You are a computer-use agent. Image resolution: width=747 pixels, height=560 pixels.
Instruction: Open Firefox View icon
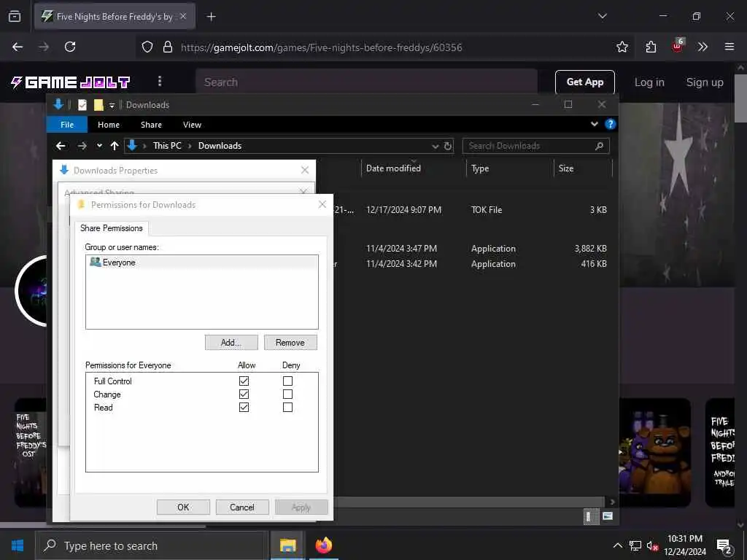point(15,17)
